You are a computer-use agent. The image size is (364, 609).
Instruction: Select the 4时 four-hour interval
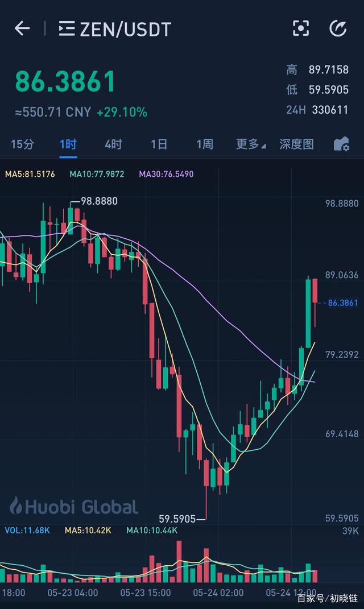[x=113, y=145]
